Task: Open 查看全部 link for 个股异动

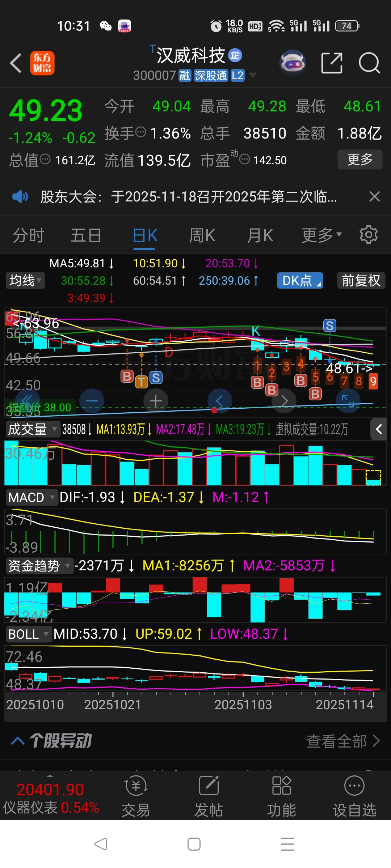Action: (x=343, y=741)
